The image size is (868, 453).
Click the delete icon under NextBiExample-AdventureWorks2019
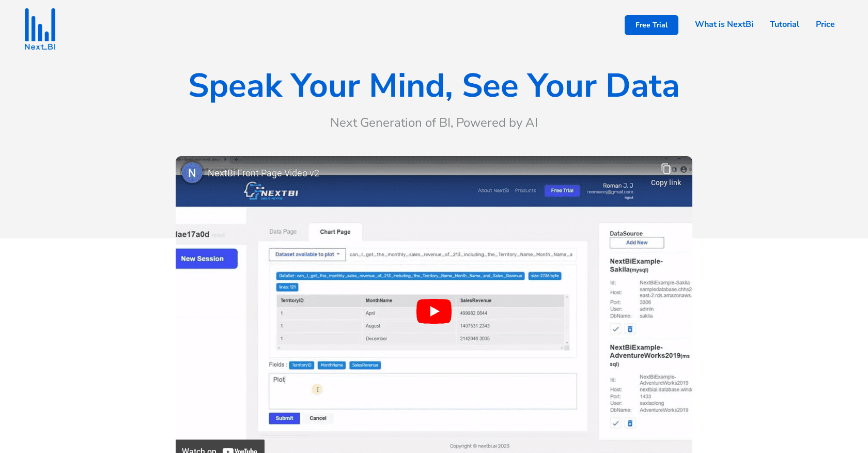click(630, 423)
